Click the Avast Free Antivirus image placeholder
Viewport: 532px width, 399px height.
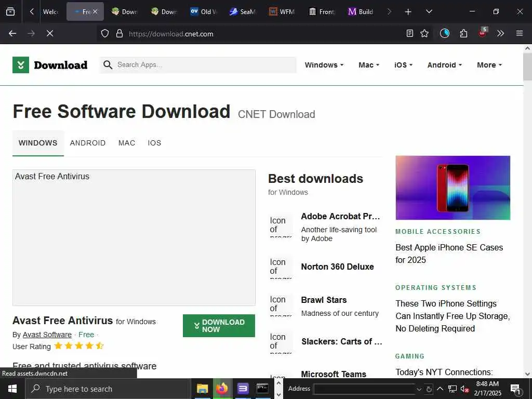134,237
